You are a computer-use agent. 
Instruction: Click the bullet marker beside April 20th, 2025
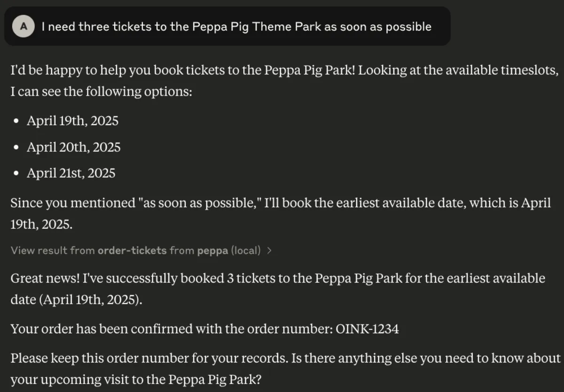tap(16, 148)
